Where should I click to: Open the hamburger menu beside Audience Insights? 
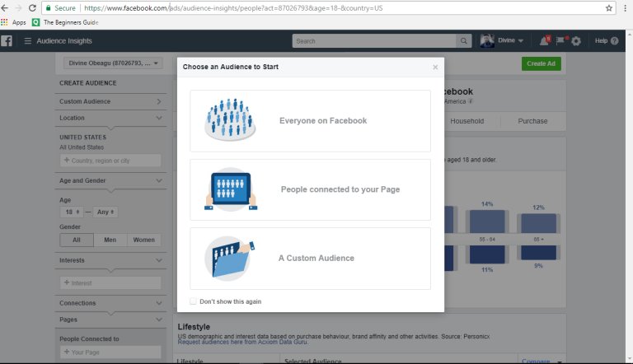point(27,40)
